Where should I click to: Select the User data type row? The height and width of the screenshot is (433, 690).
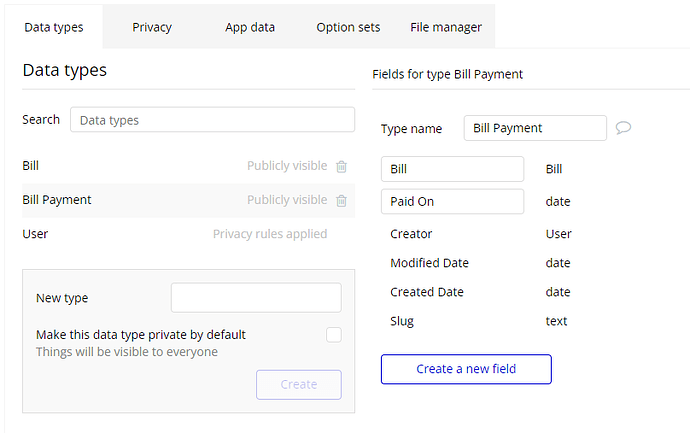pyautogui.click(x=35, y=234)
